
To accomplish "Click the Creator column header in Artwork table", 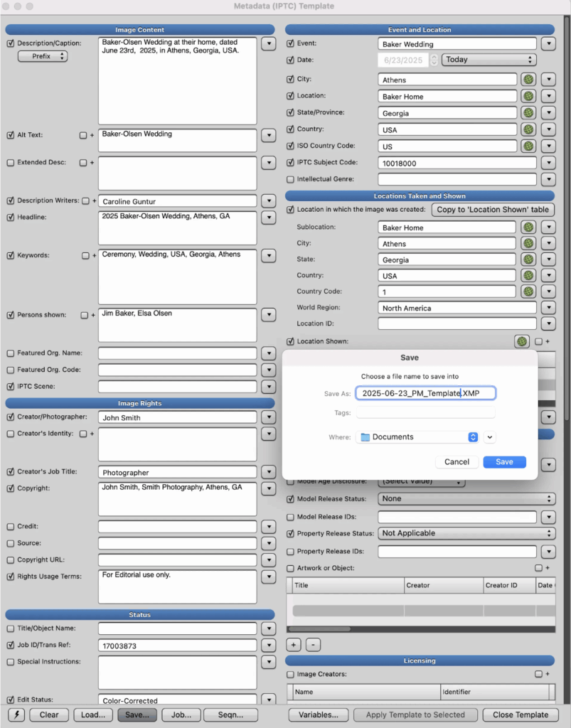I will click(x=444, y=586).
